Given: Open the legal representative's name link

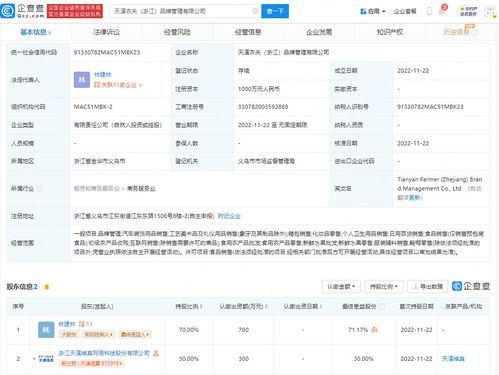Looking at the screenshot, I should tap(103, 75).
